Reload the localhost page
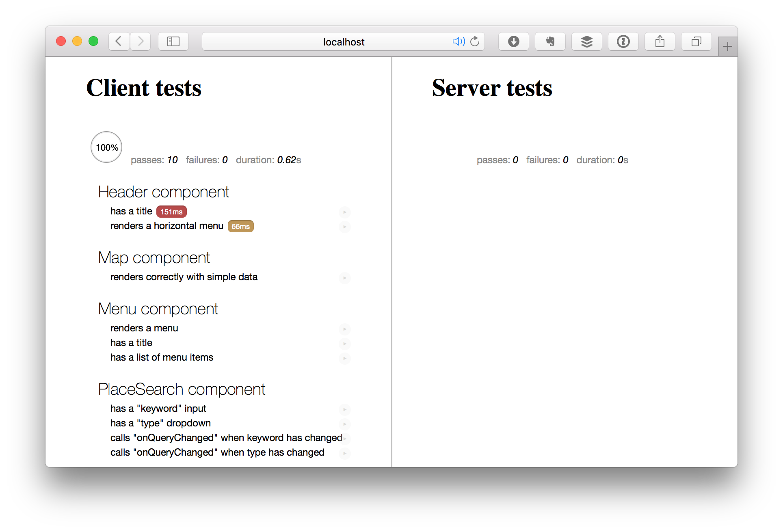 coord(475,41)
